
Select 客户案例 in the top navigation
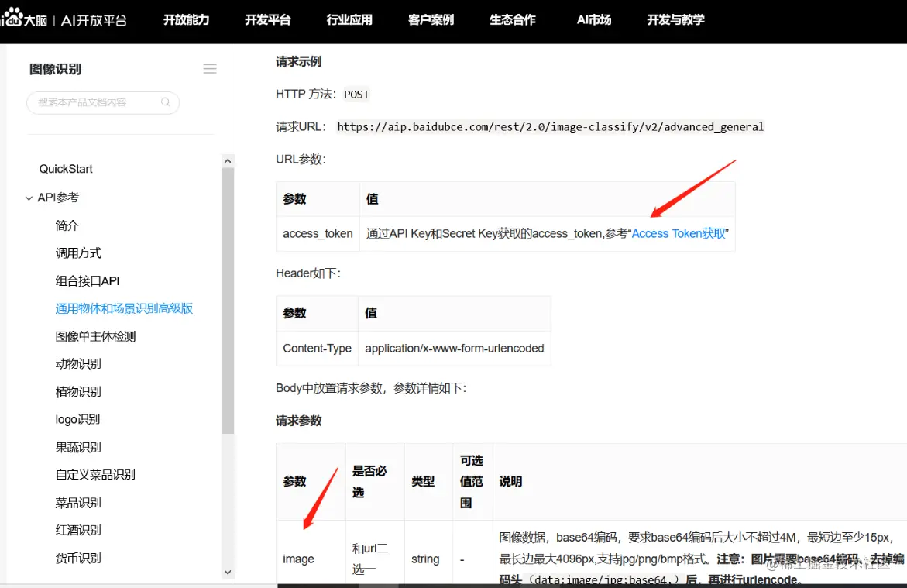(431, 21)
